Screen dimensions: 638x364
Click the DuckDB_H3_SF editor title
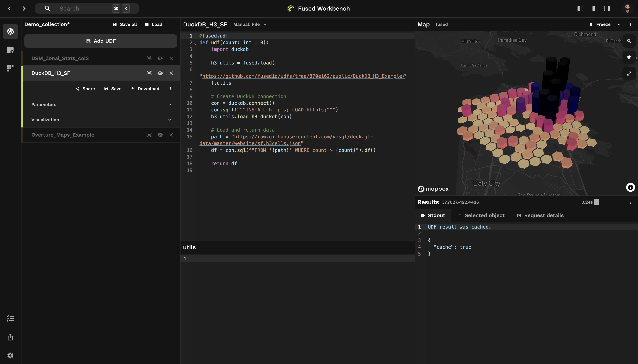(x=205, y=24)
